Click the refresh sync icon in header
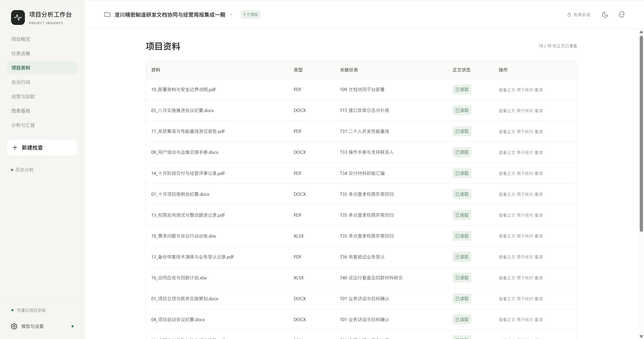Viewport: 644px width, 339px height. click(x=622, y=15)
